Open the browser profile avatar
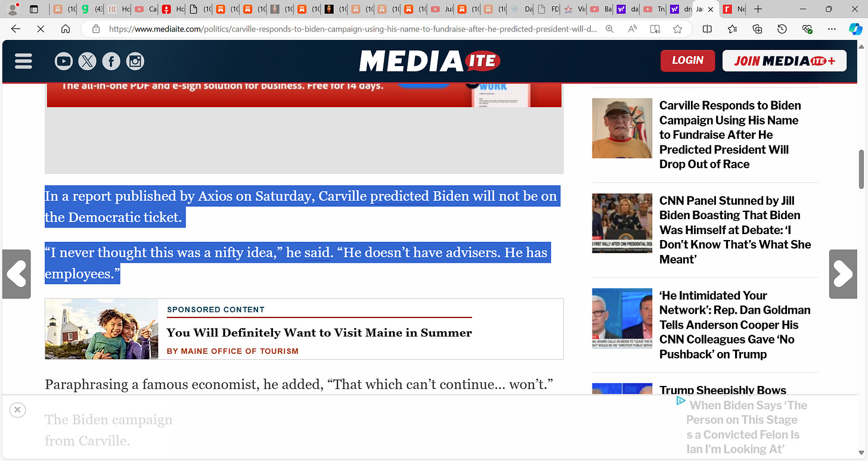The width and height of the screenshot is (868, 461). pyautogui.click(x=13, y=9)
